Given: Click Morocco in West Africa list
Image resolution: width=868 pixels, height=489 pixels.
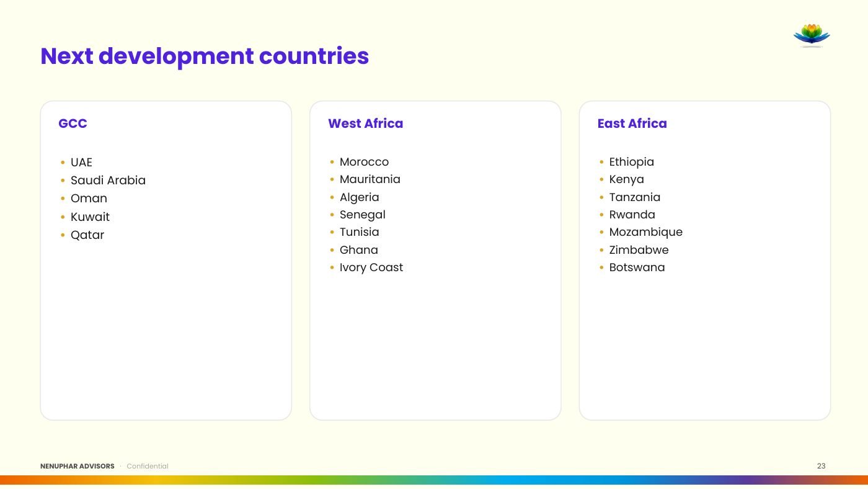Looking at the screenshot, I should point(364,162).
